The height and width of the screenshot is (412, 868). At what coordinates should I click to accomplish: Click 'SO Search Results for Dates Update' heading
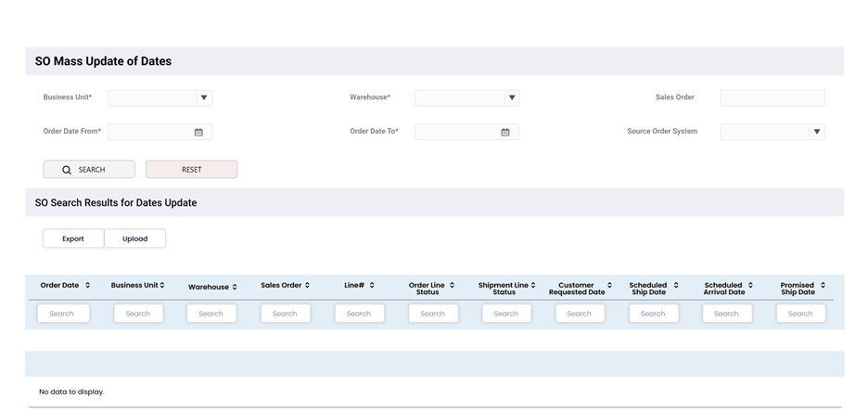(116, 202)
